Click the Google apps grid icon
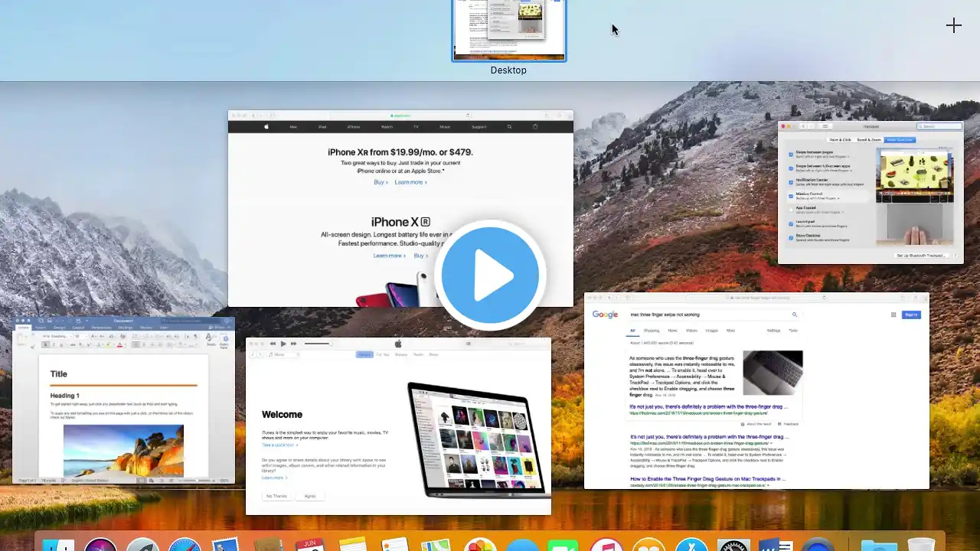980x551 pixels. [x=893, y=315]
